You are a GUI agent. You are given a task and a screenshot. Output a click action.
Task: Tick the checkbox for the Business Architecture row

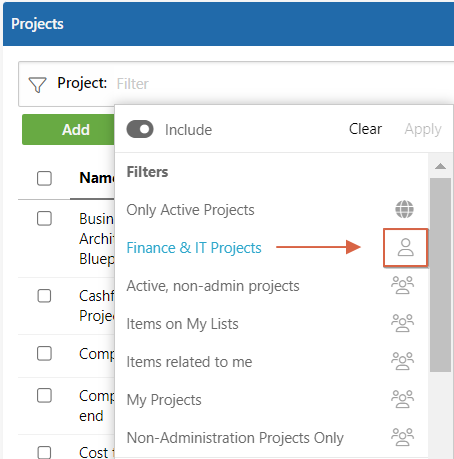(44, 219)
